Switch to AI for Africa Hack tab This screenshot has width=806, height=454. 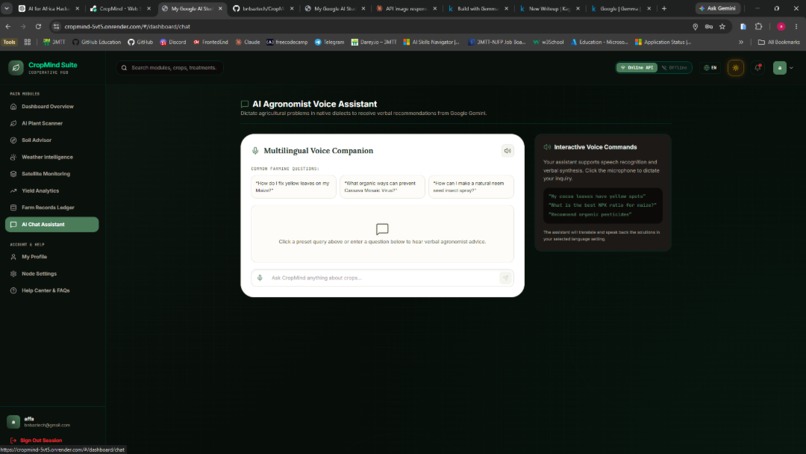pyautogui.click(x=49, y=8)
